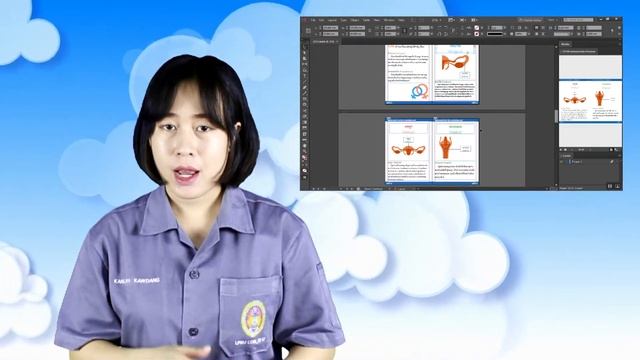Click the reference point locator in control panel
Image resolution: width=640 pixels, height=360 pixels.
308,31
